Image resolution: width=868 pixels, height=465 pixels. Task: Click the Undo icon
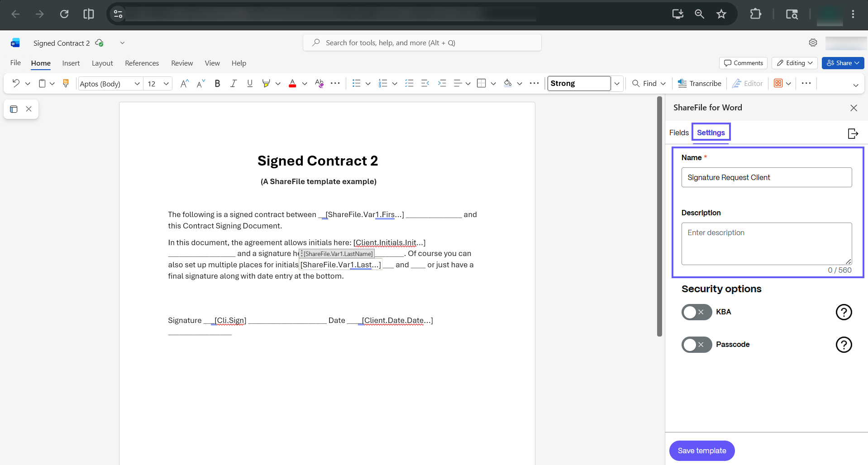tap(16, 83)
